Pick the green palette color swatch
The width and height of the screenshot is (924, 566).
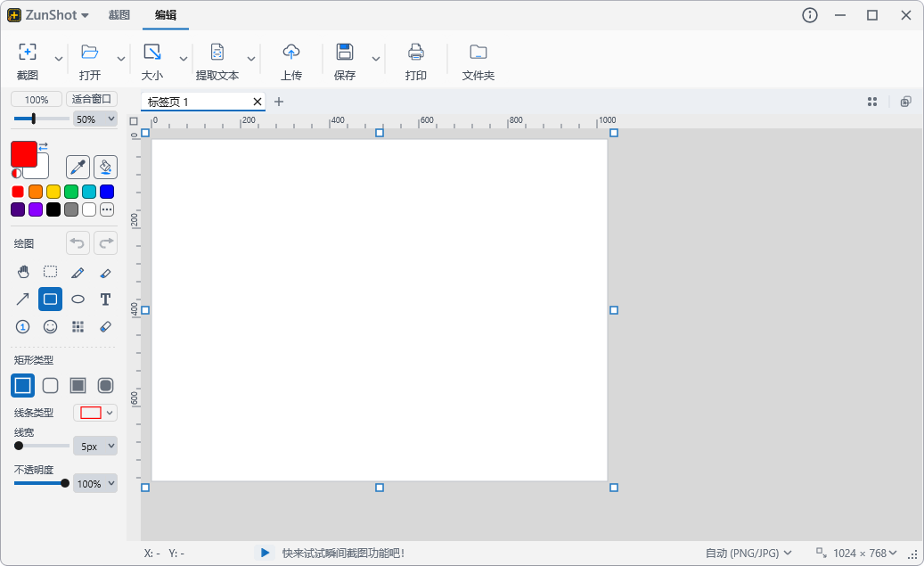pyautogui.click(x=71, y=192)
